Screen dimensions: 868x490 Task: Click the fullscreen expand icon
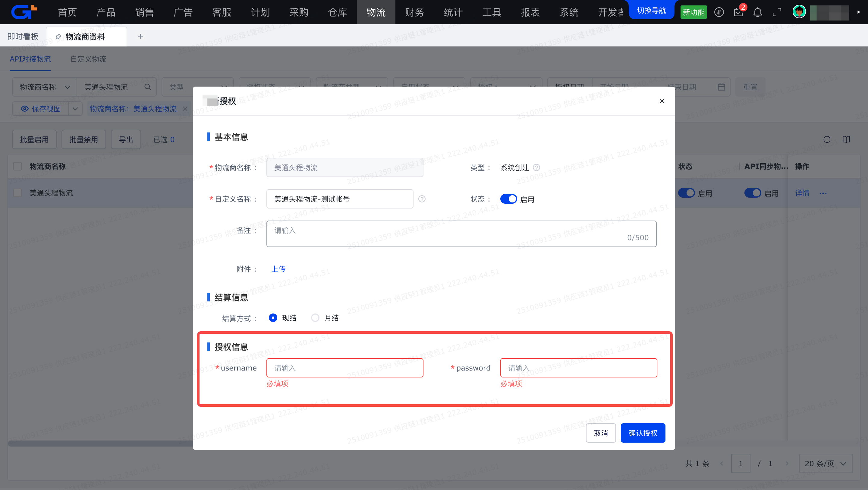(x=777, y=12)
